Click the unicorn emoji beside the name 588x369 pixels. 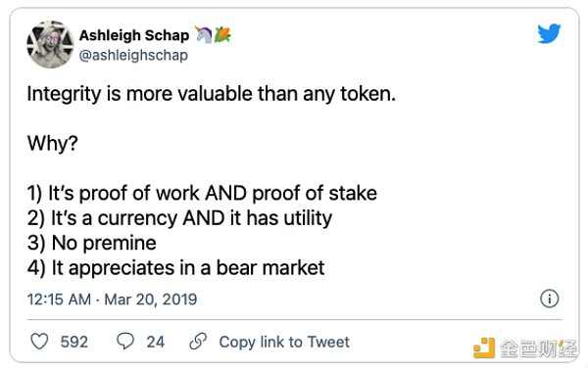203,35
